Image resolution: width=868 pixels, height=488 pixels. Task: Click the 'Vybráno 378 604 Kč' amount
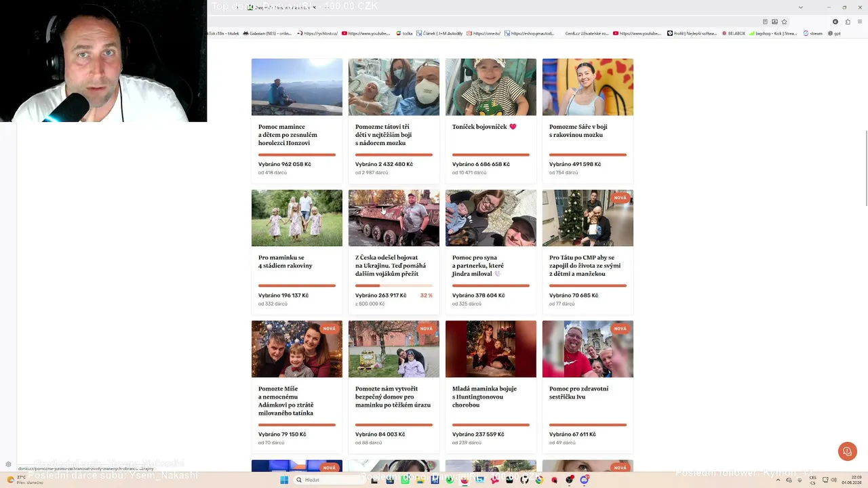point(479,296)
